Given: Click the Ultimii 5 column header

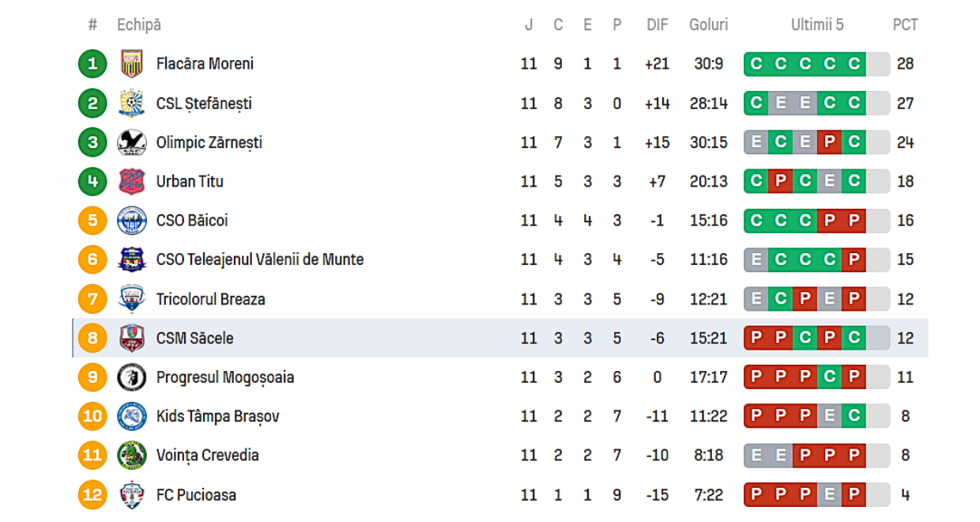Looking at the screenshot, I should pyautogui.click(x=817, y=25).
